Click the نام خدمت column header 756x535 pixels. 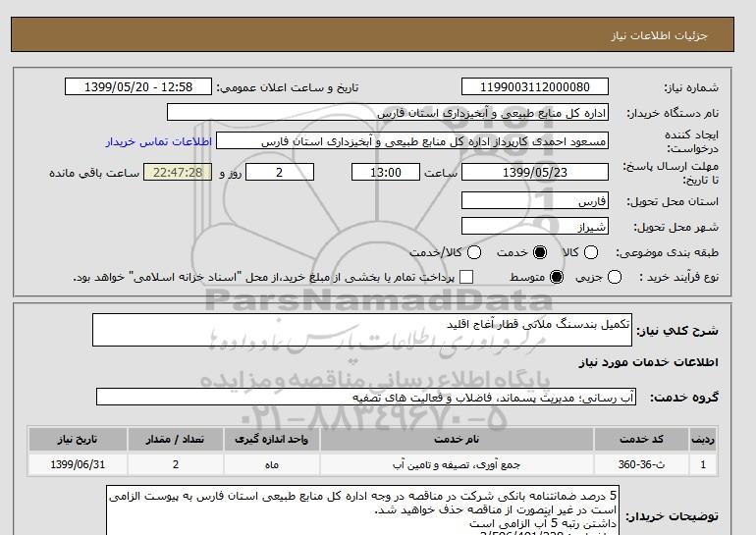coord(457,439)
